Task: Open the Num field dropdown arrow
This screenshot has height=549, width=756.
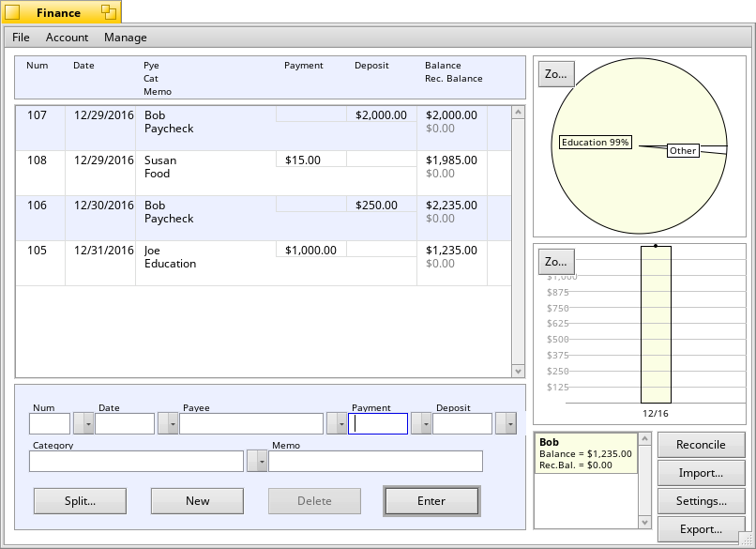Action: tap(83, 424)
